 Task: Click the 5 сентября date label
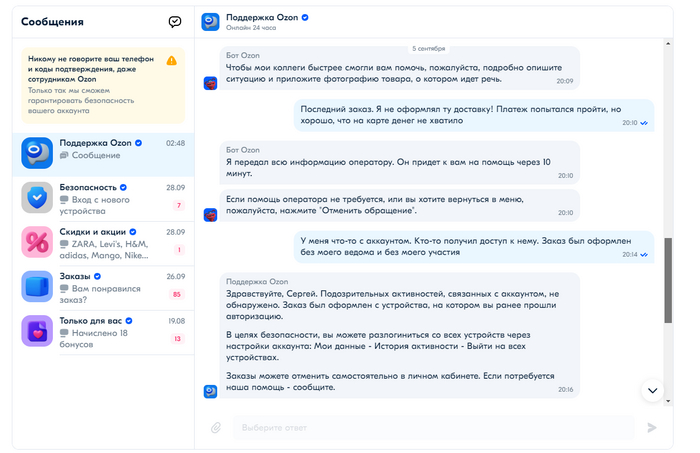(429, 48)
